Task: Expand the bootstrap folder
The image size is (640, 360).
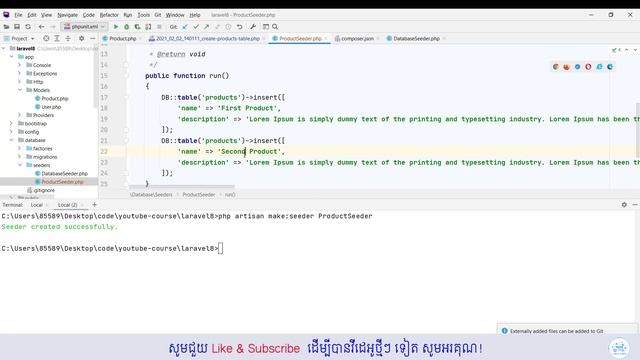Action: 11,123
